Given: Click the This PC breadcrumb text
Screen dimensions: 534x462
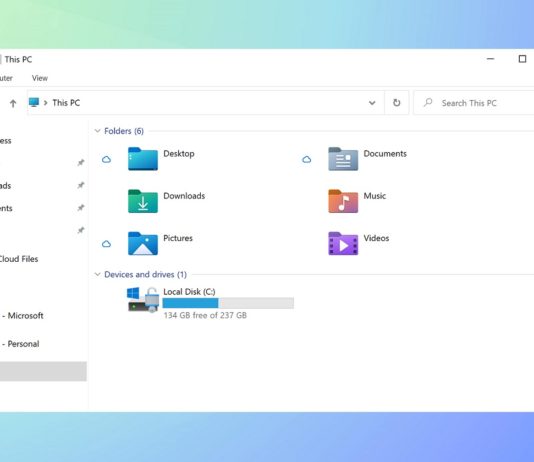Looking at the screenshot, I should pyautogui.click(x=66, y=103).
